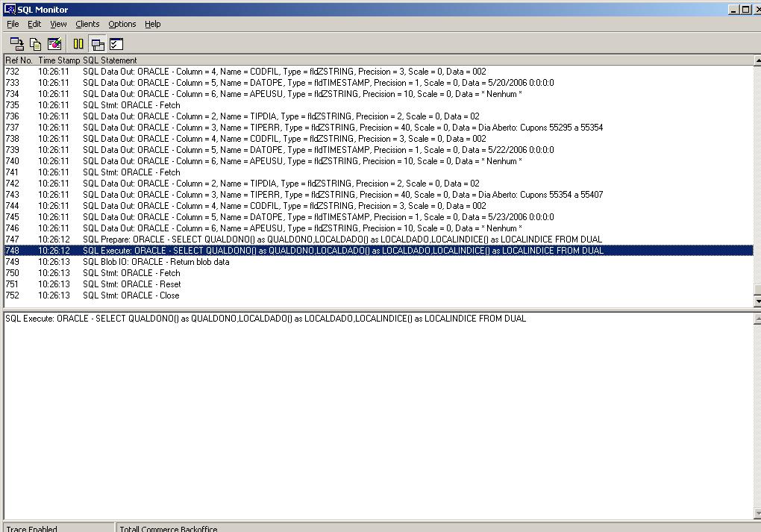Image resolution: width=761 pixels, height=532 pixels.
Task: Maximize the SQL Monitor window
Action: [x=745, y=9]
